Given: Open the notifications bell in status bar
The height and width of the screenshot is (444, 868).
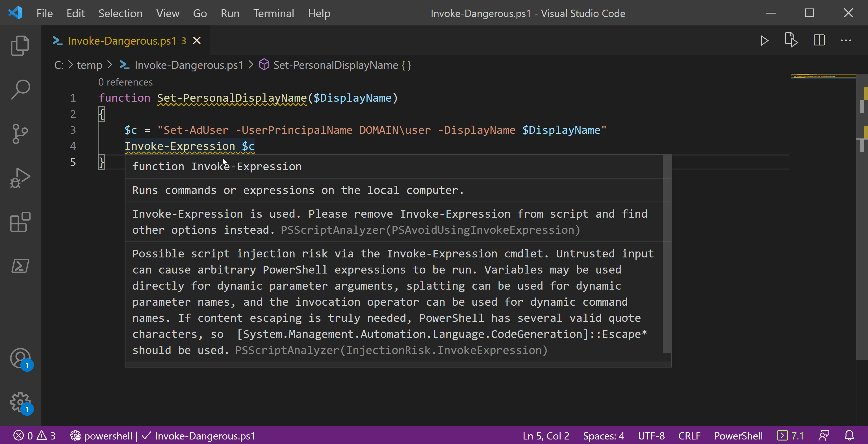Looking at the screenshot, I should [x=849, y=436].
